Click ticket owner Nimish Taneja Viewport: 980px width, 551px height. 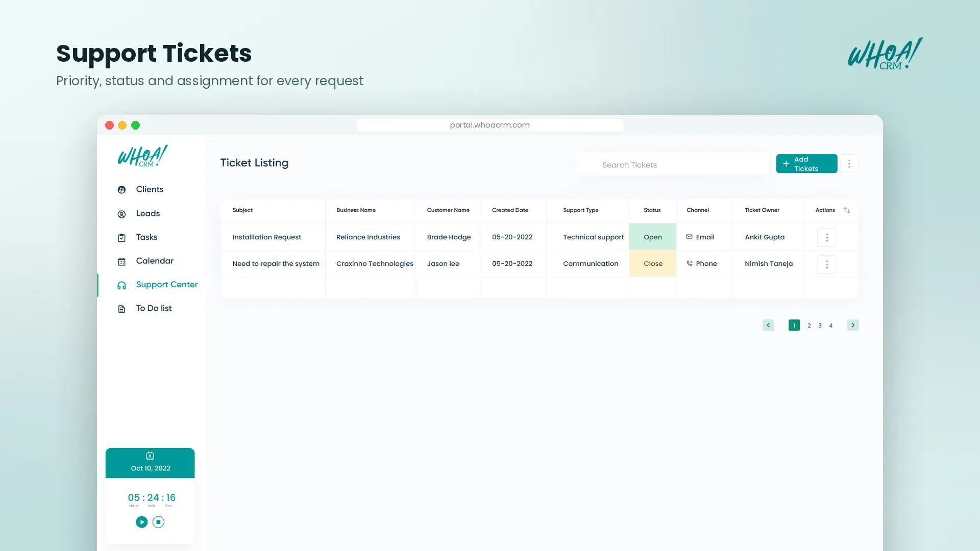[x=769, y=264]
